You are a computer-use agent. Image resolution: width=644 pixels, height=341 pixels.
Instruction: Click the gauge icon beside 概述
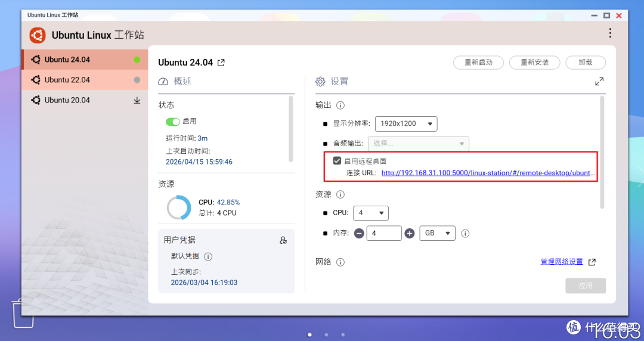point(163,81)
